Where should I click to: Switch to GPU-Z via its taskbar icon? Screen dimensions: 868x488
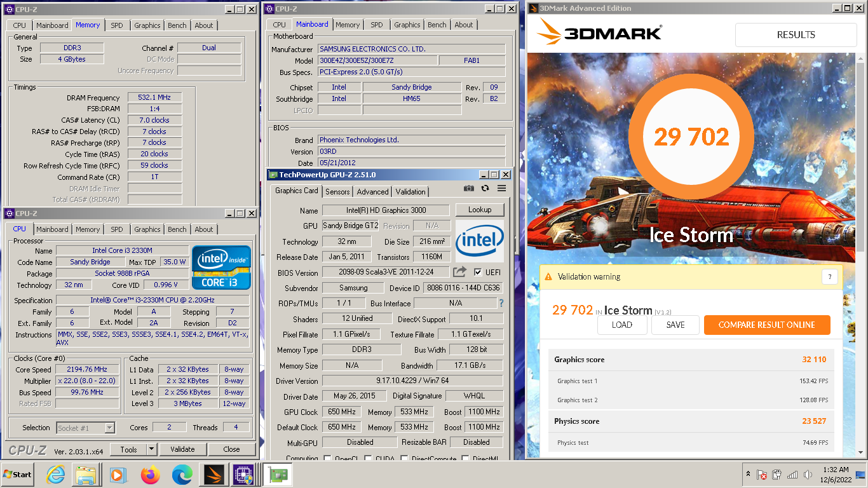coord(278,475)
